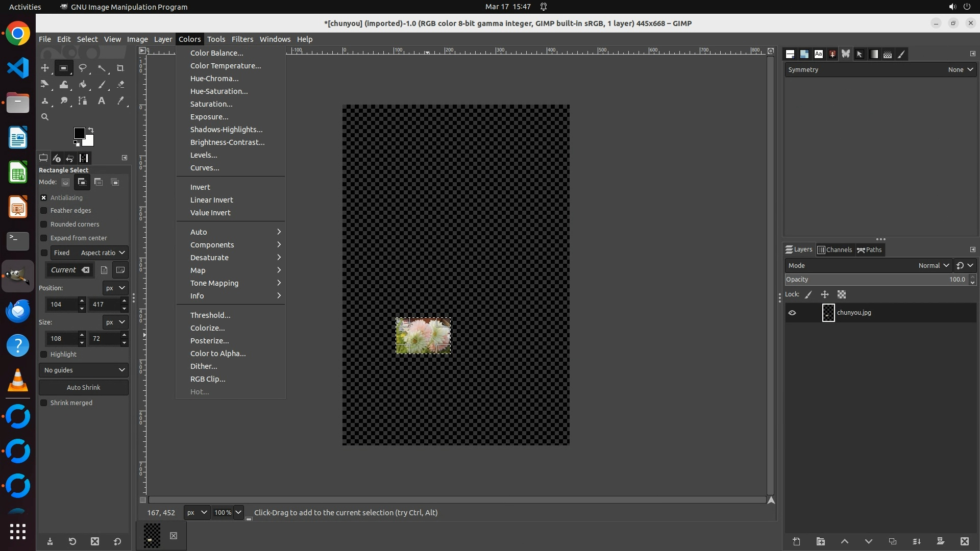This screenshot has height=551, width=980.
Task: Select the Color Picker eyedropper tool
Action: (120, 101)
